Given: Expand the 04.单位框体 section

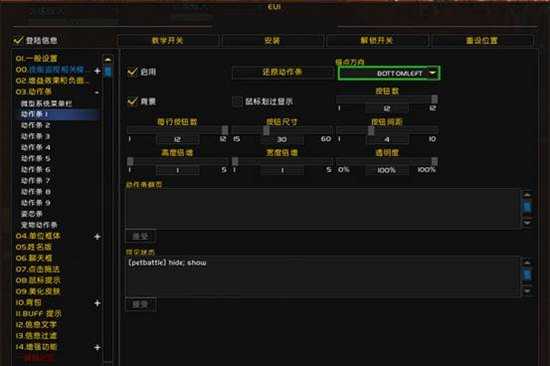Looking at the screenshot, I should click(97, 237).
